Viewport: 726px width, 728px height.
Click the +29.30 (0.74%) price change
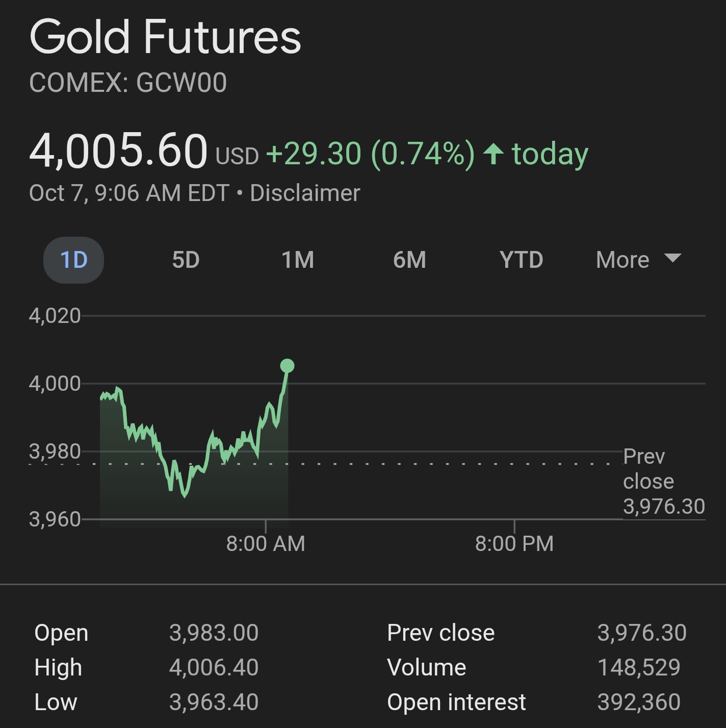click(370, 154)
